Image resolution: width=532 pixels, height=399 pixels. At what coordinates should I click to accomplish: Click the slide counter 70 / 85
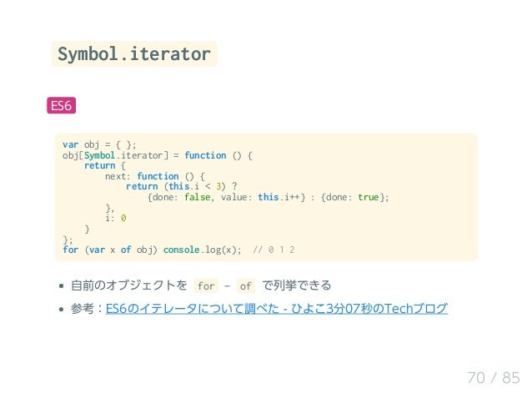(494, 377)
